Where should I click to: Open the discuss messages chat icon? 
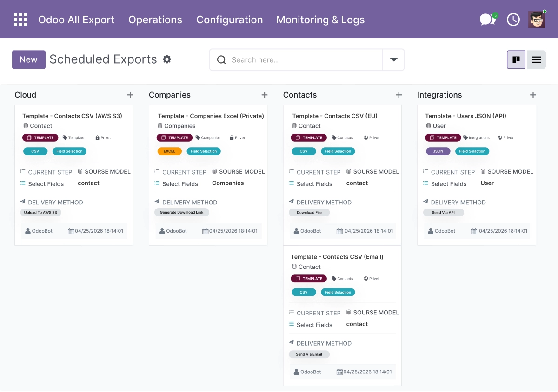[x=487, y=20]
